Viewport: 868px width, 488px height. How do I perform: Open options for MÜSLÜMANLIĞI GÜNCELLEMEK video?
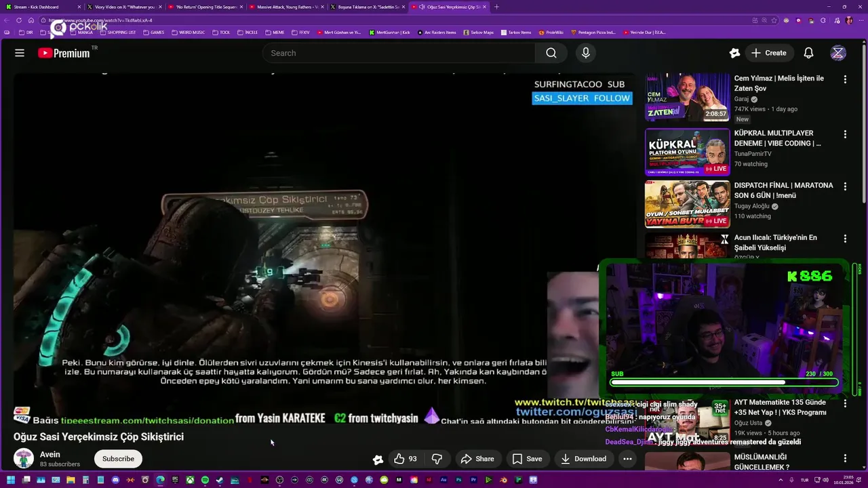click(x=845, y=458)
